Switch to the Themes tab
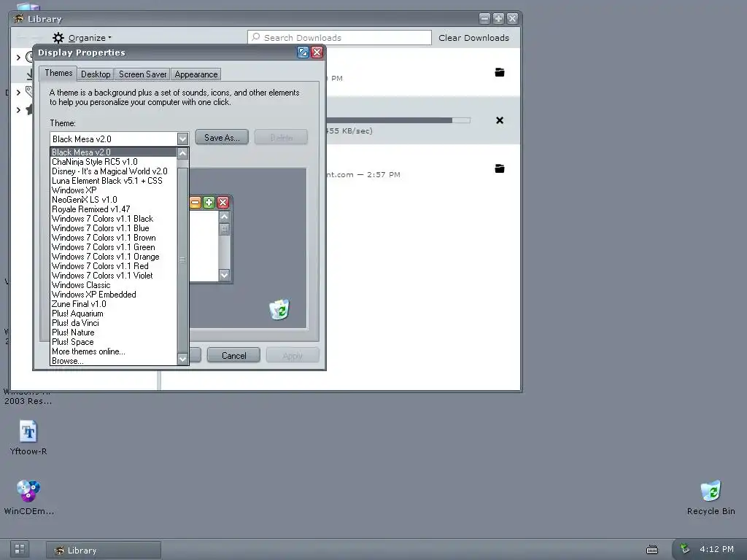Image resolution: width=747 pixels, height=560 pixels. pyautogui.click(x=58, y=74)
